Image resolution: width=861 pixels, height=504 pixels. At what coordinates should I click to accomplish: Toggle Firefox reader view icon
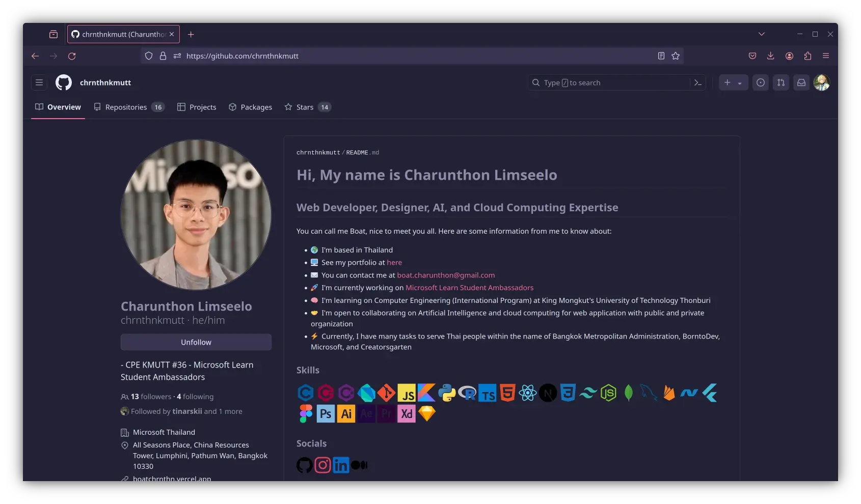661,56
